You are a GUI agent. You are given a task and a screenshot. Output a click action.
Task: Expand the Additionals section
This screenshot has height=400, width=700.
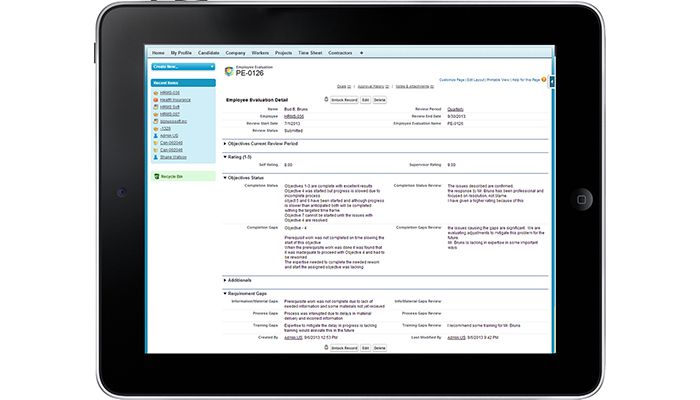(225, 280)
